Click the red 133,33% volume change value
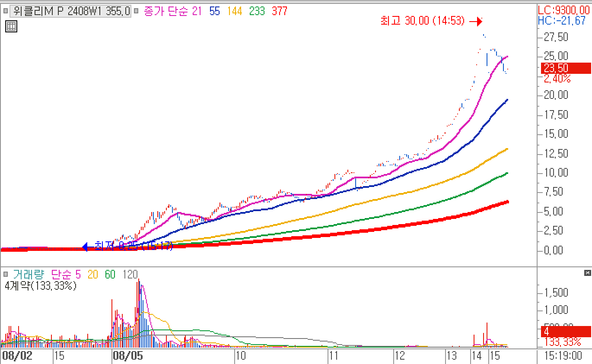The image size is (592, 364). 562,342
